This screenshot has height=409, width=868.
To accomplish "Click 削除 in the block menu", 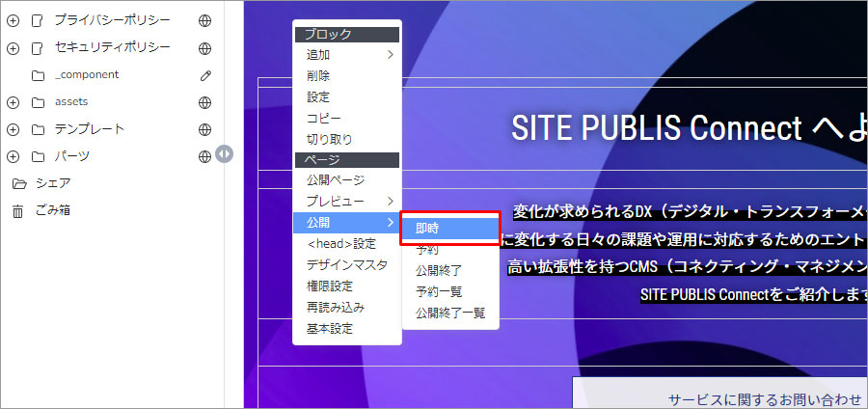I will [x=318, y=76].
